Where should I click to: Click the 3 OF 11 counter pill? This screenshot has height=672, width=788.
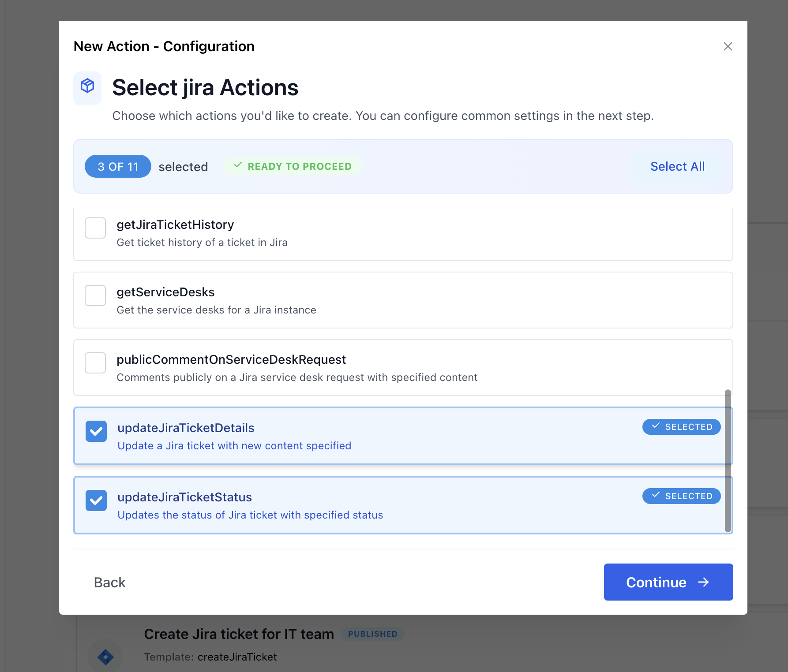[x=118, y=167]
